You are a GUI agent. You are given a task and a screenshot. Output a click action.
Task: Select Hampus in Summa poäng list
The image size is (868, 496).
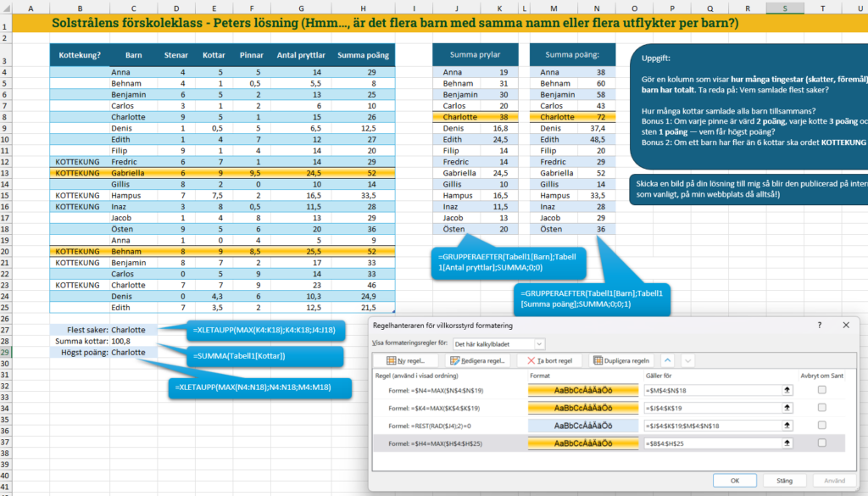point(554,195)
